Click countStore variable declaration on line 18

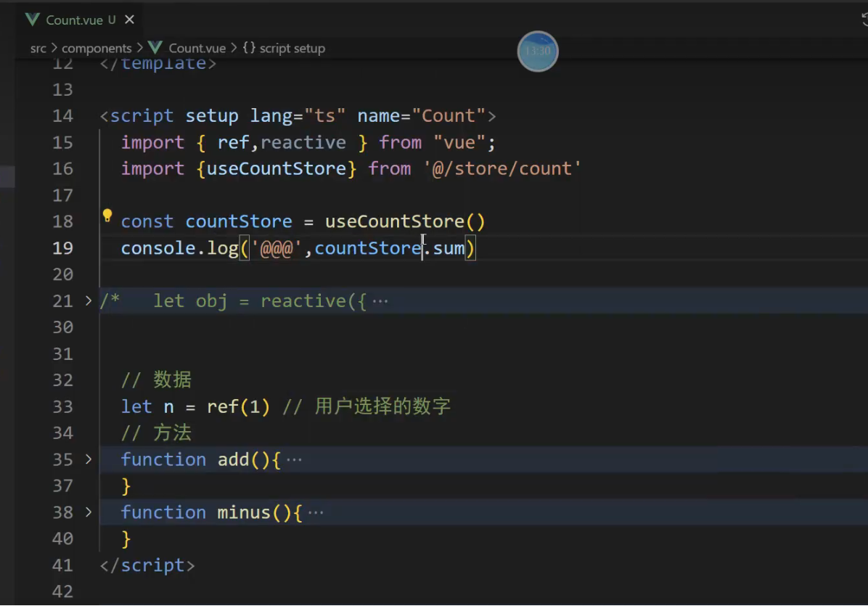(x=239, y=221)
